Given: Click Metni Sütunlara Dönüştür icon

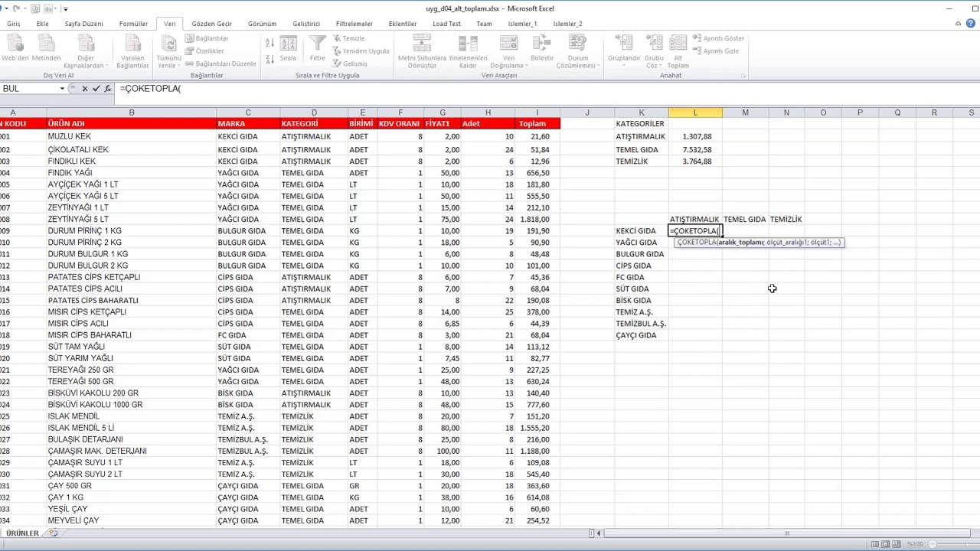Looking at the screenshot, I should pos(422,51).
